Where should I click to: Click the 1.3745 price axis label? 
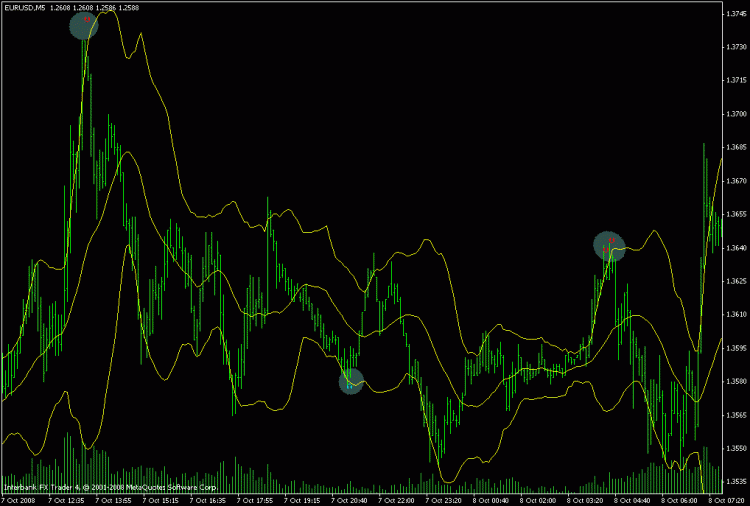coord(735,14)
